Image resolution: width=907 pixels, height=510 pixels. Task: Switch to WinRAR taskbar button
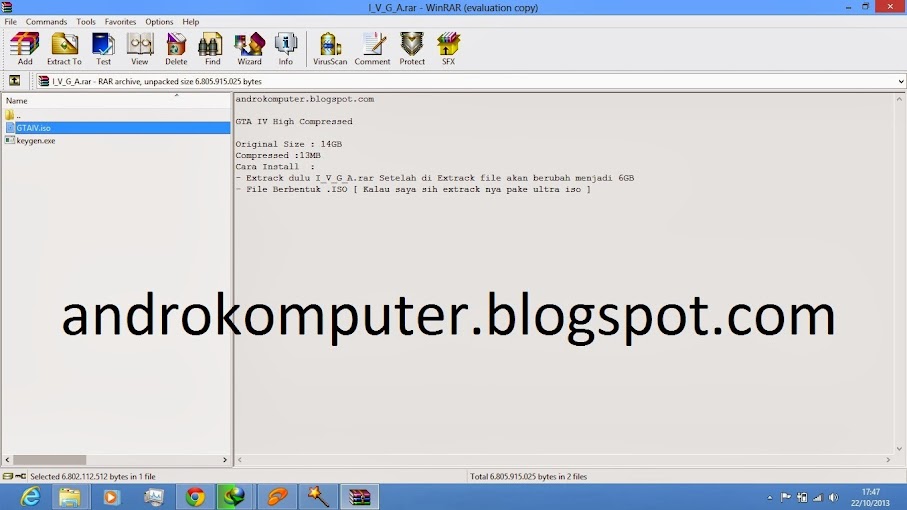pyautogui.click(x=359, y=497)
